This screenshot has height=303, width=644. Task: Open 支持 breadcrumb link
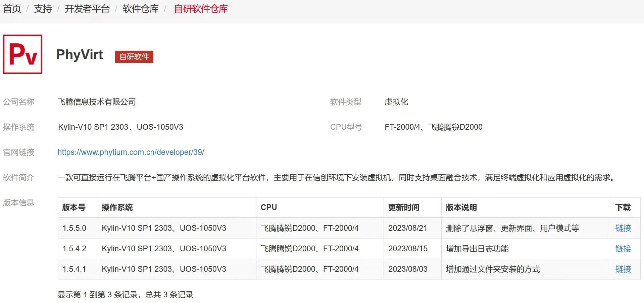click(43, 9)
